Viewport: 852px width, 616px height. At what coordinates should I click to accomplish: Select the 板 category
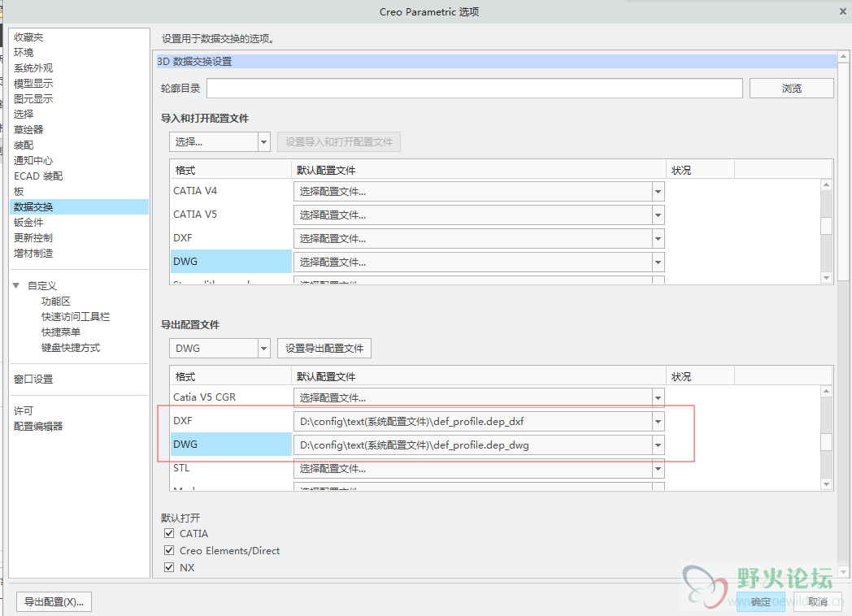coord(19,191)
